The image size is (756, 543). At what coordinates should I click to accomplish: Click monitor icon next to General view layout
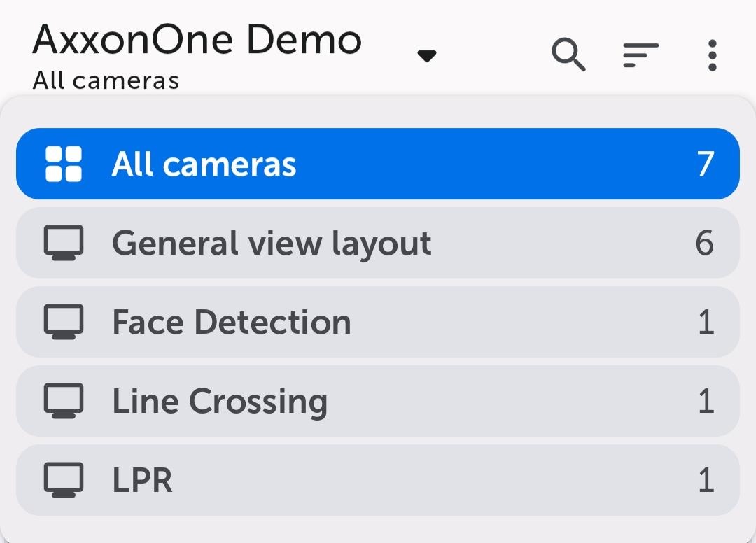64,244
